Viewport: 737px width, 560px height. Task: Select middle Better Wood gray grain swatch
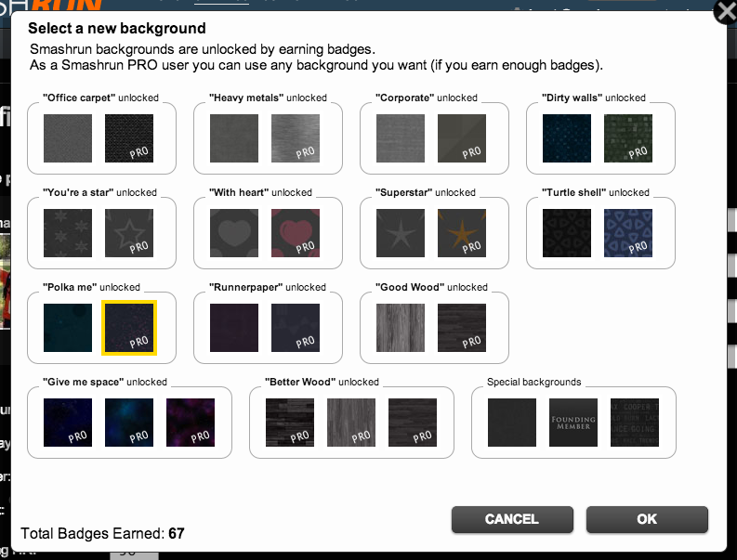pyautogui.click(x=351, y=423)
